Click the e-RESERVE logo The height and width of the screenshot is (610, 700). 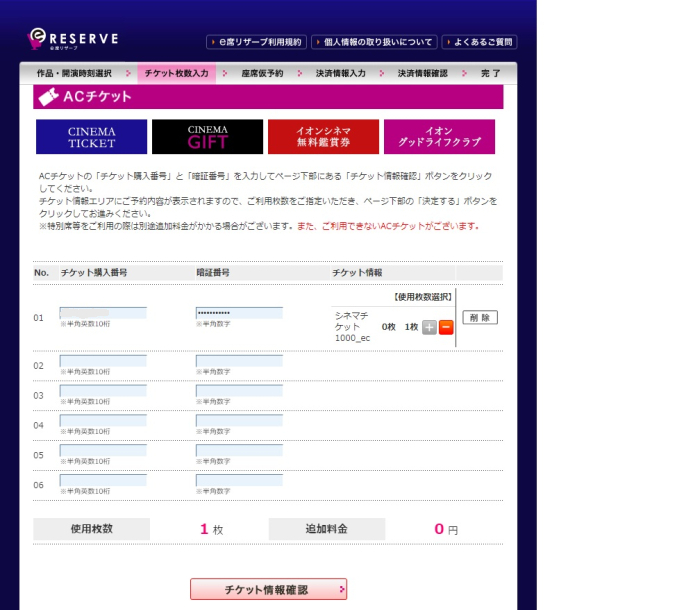pyautogui.click(x=73, y=39)
